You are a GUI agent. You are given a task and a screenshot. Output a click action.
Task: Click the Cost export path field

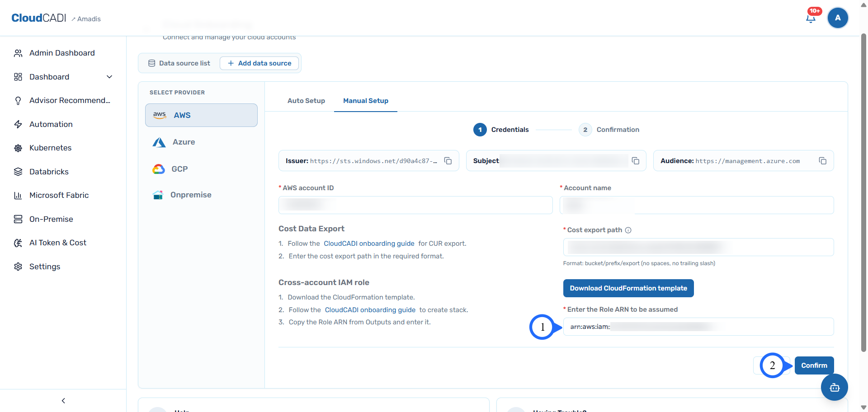click(x=698, y=247)
